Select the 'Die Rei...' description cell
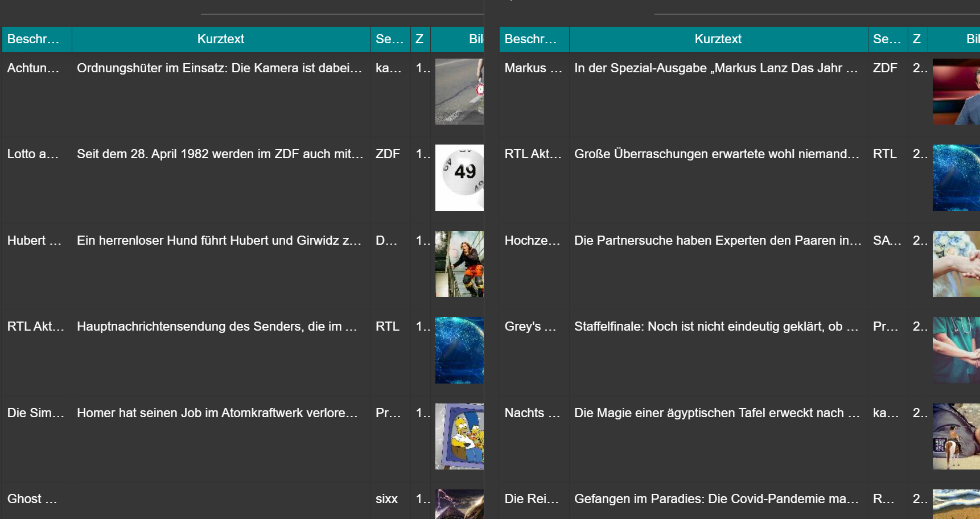The height and width of the screenshot is (519, 980). pos(534,501)
